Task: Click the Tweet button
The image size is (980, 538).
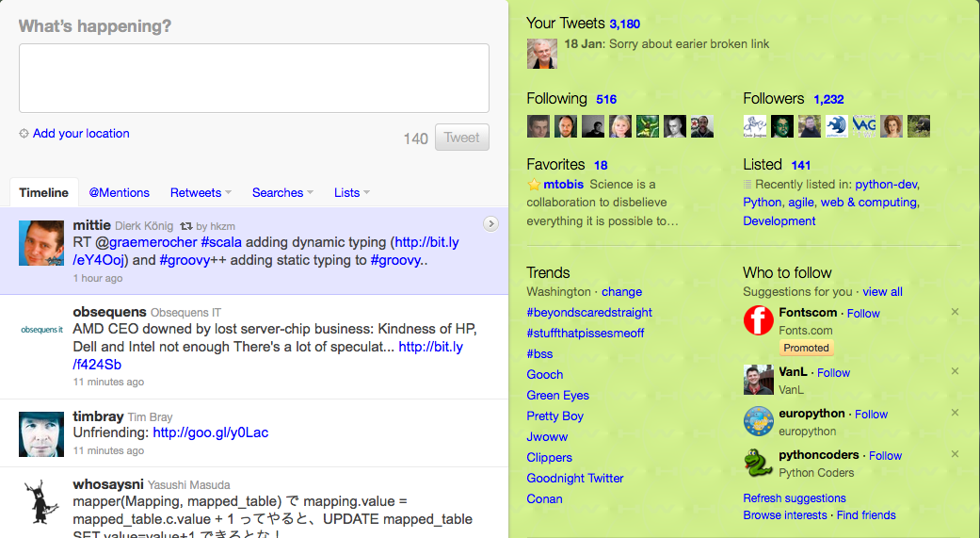Action: (462, 138)
